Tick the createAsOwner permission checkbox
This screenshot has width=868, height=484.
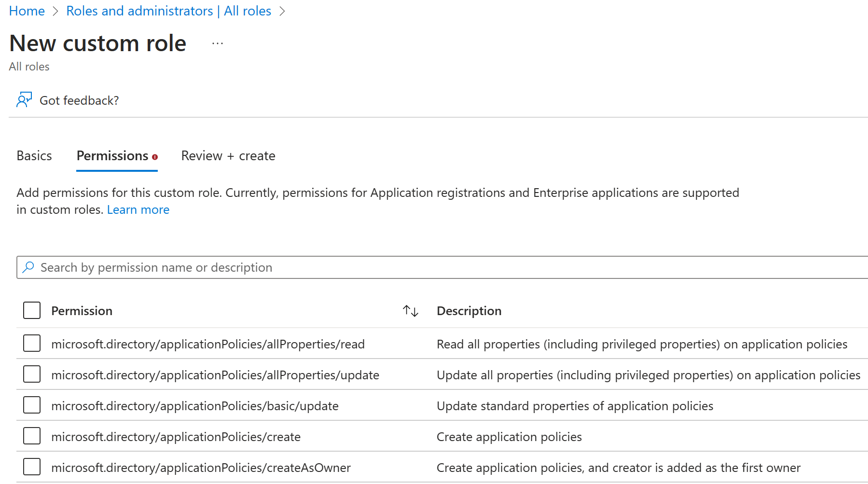(32, 467)
